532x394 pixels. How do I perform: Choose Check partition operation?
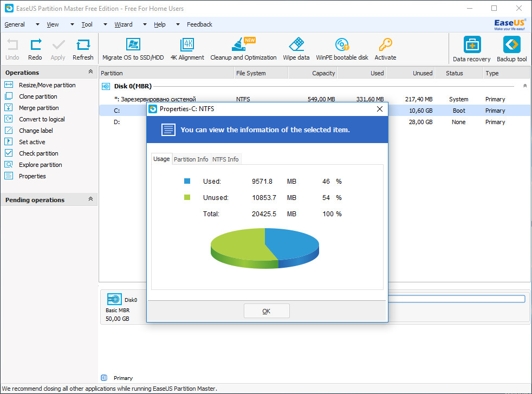tap(38, 153)
